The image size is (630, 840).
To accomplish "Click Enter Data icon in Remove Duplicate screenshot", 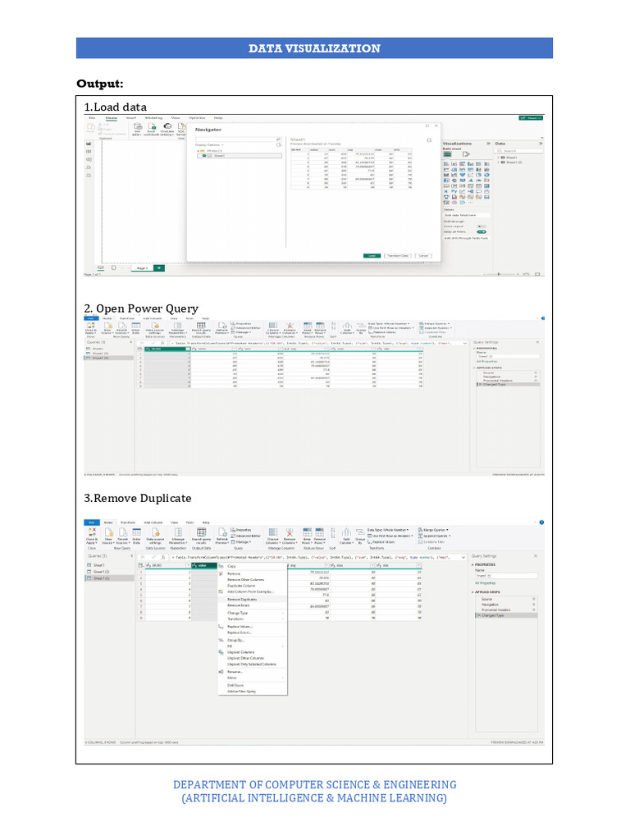I will click(137, 532).
